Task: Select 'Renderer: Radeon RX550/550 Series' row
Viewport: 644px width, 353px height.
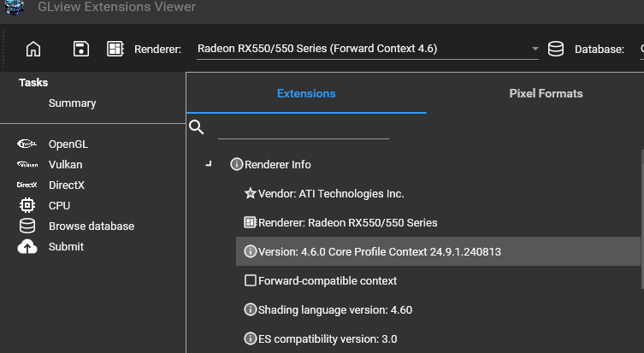Action: click(347, 222)
